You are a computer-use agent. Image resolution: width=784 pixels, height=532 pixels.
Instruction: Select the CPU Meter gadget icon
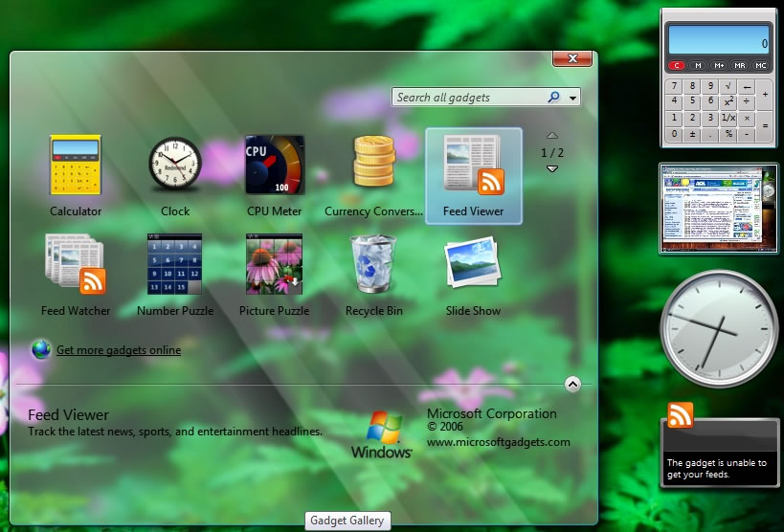click(x=275, y=165)
